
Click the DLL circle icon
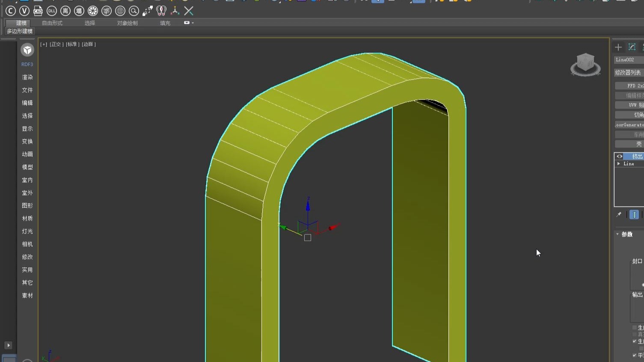point(52,11)
